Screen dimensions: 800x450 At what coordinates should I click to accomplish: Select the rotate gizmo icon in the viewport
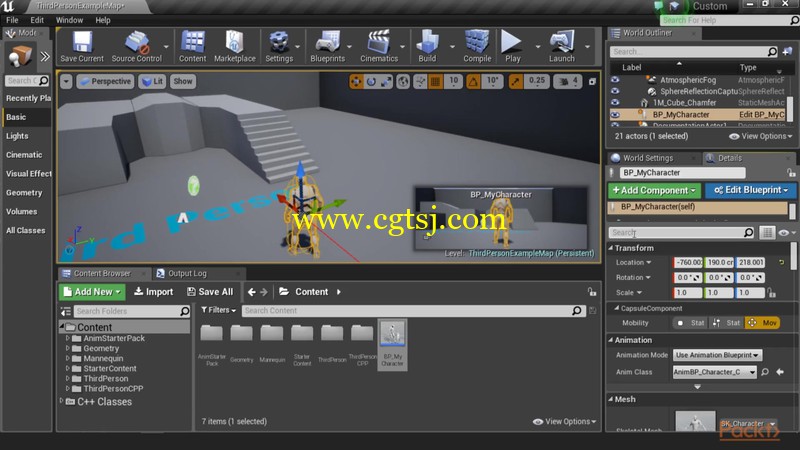[371, 81]
